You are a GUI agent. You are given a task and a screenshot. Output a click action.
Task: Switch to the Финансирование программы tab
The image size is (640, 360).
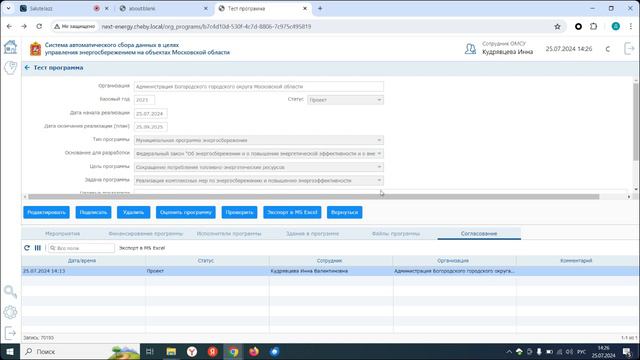point(145,233)
